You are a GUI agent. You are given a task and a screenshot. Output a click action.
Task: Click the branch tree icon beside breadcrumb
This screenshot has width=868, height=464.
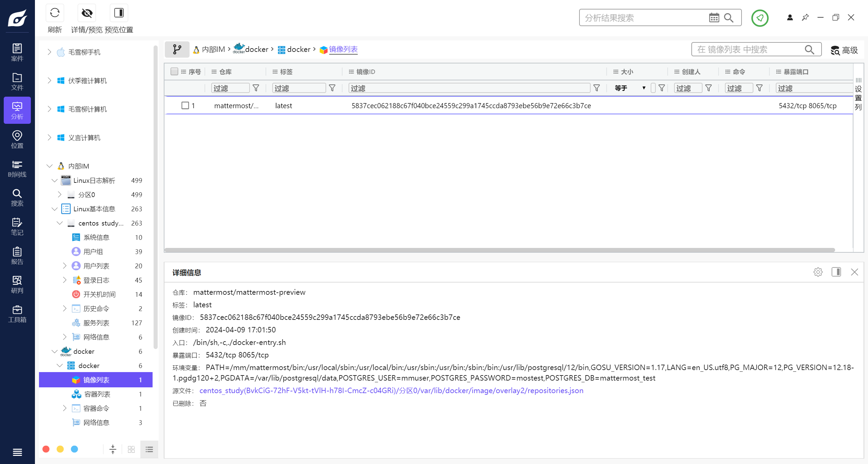point(177,50)
